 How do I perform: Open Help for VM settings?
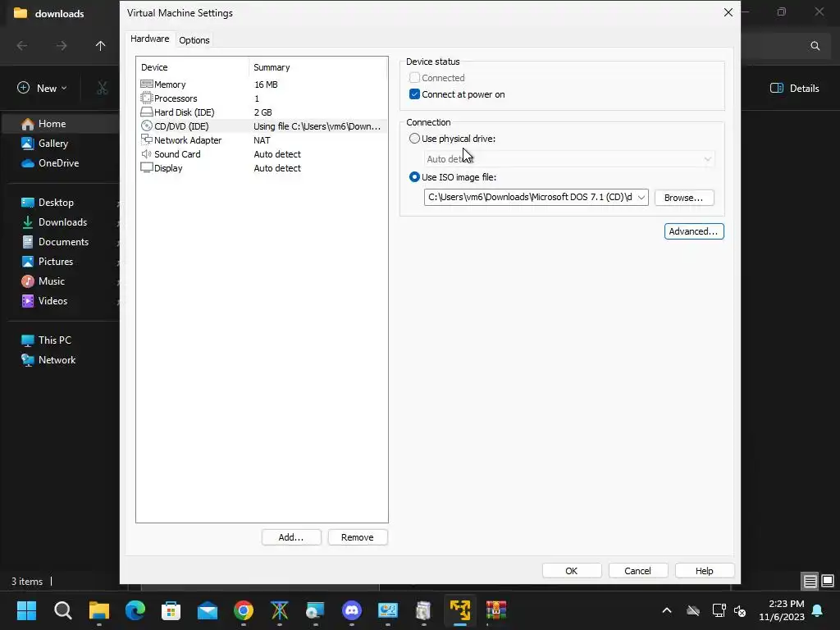(x=704, y=571)
